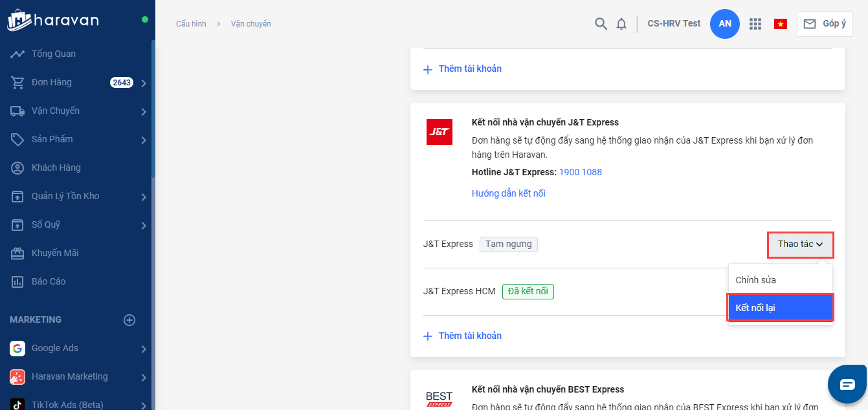Select Kết nối lại from menu
Viewport: 868px width, 410px height.
tap(780, 308)
